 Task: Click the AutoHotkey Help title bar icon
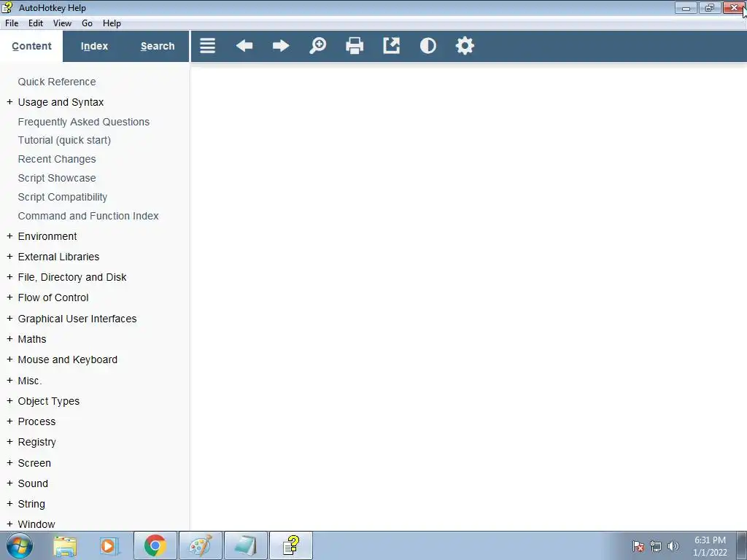pyautogui.click(x=7, y=7)
